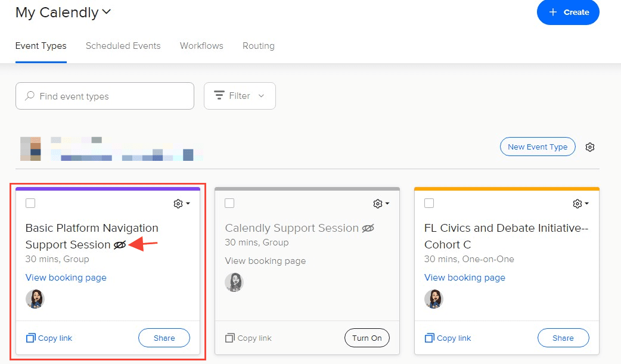Viewport: 621px width, 364px height.
Task: Click the blue Create button
Action: point(568,13)
